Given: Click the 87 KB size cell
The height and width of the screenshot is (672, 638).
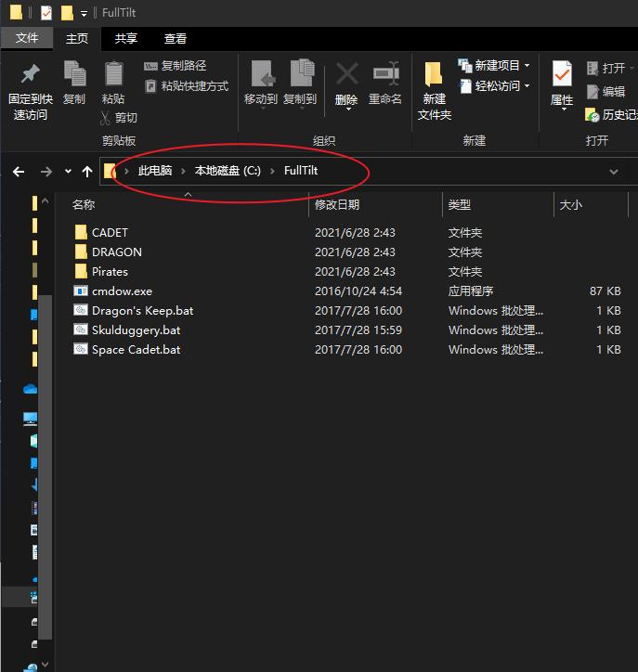Looking at the screenshot, I should pos(605,291).
